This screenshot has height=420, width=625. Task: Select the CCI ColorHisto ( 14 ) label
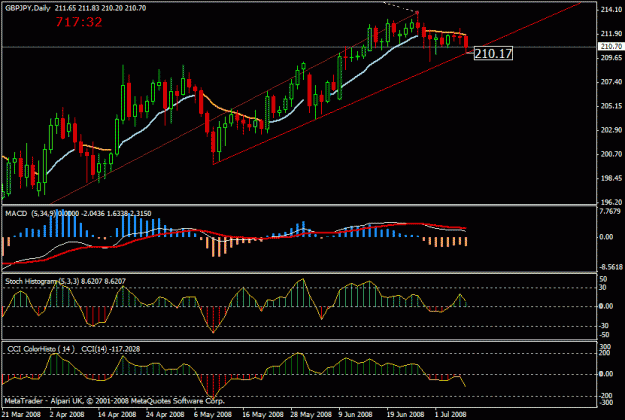click(41, 349)
